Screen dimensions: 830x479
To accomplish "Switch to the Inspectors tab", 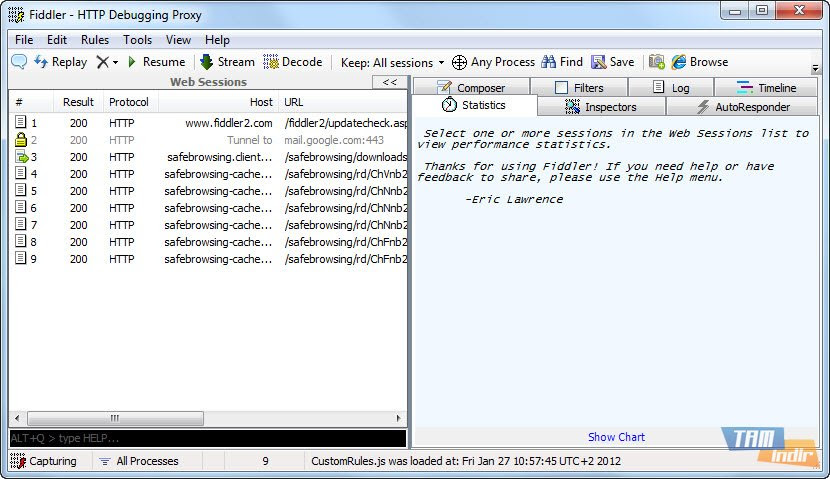I will [x=602, y=106].
